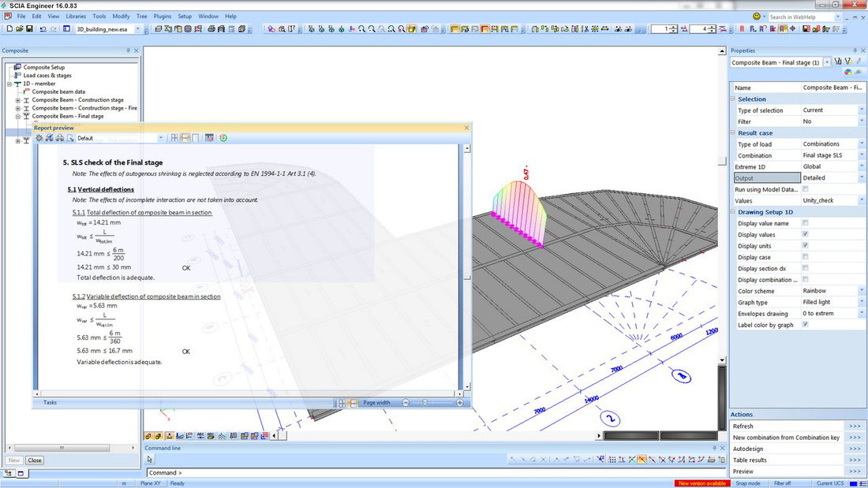Open the Graph type Filled light dropdown
868x488 pixels.
point(862,302)
